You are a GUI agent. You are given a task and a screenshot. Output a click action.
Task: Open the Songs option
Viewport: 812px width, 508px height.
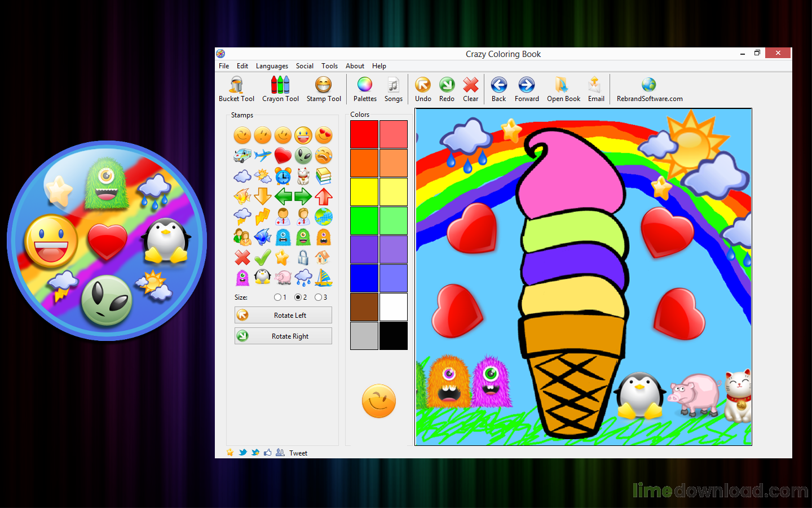tap(393, 89)
